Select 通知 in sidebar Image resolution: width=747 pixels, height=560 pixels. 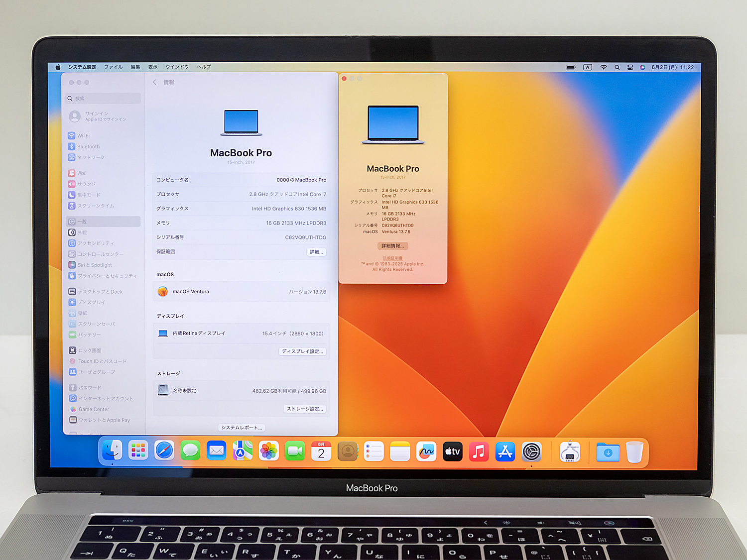point(104,173)
